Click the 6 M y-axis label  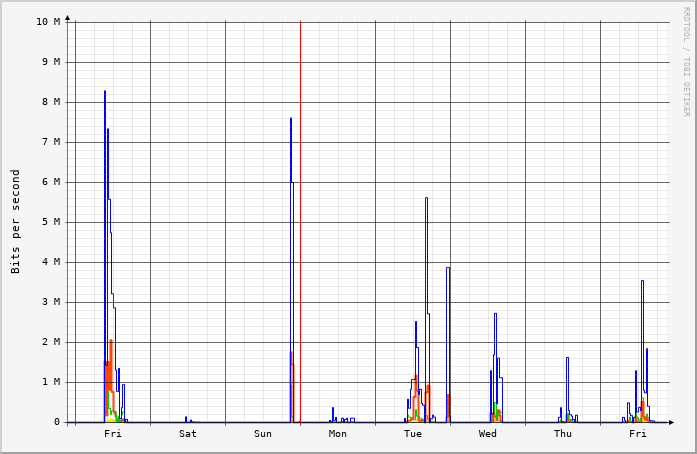[x=51, y=182]
